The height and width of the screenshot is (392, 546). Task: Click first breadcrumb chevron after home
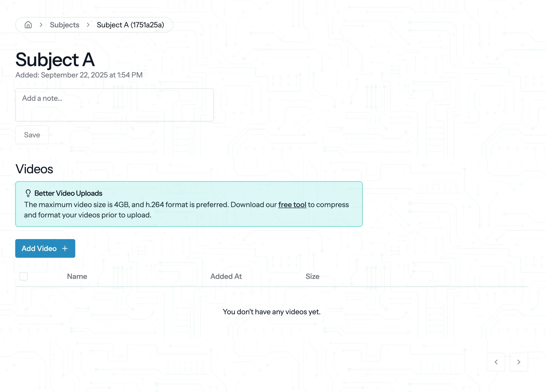click(x=41, y=25)
